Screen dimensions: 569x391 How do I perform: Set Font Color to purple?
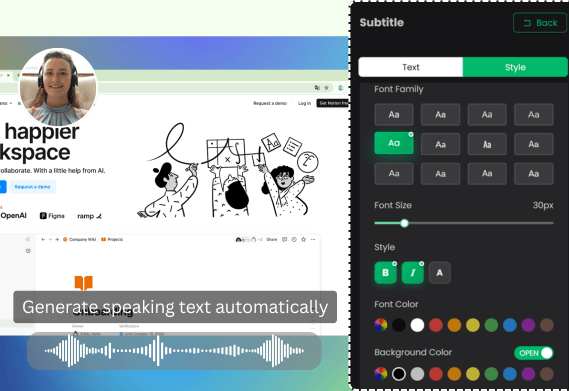tap(528, 325)
